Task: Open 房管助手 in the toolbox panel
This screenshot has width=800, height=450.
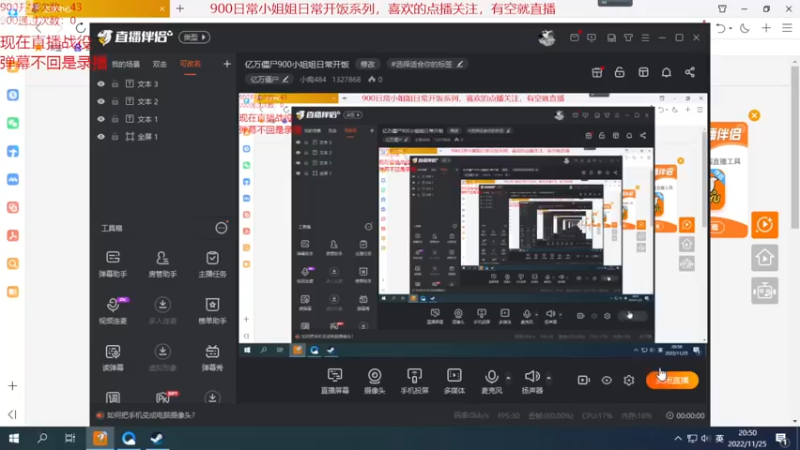Action: pos(162,264)
